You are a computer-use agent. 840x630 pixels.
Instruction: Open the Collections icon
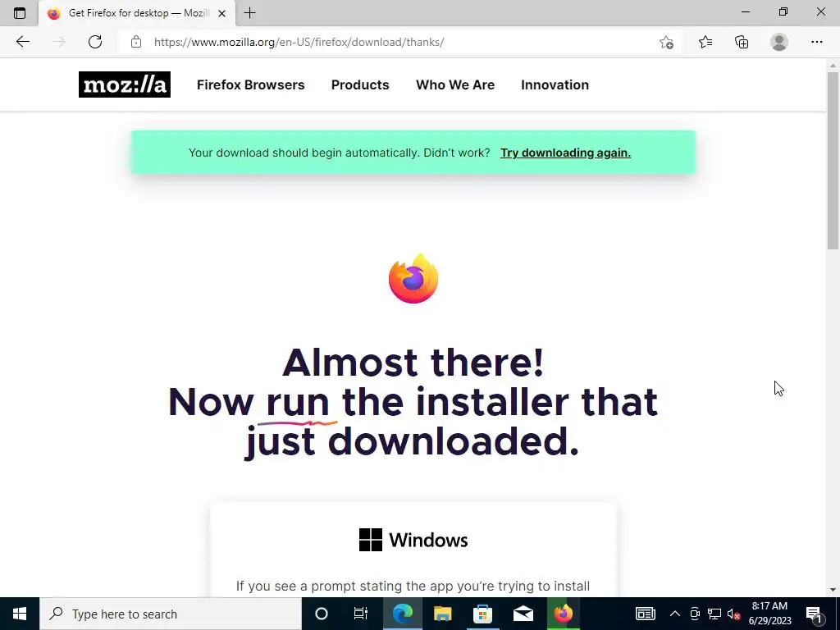click(x=742, y=42)
